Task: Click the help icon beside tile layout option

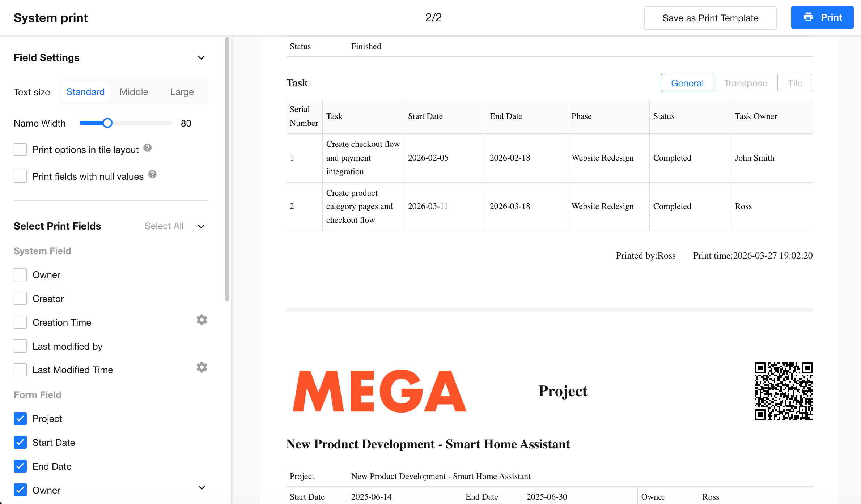Action: pos(148,148)
